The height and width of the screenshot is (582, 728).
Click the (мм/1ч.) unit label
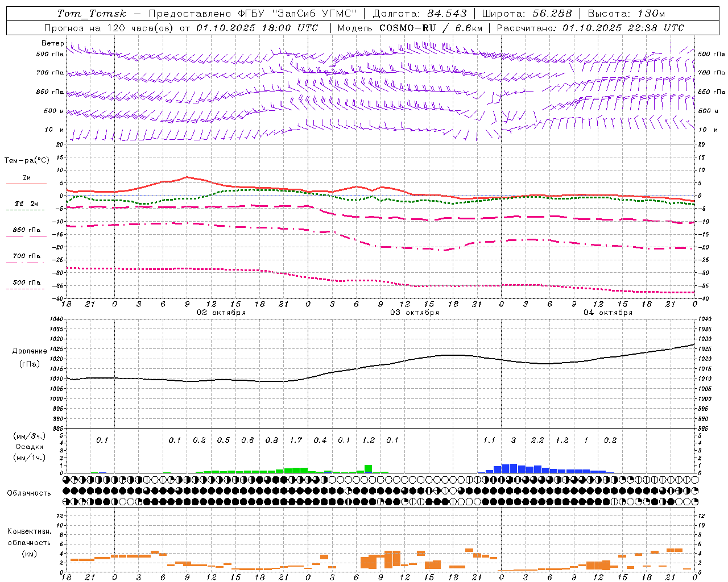tap(30, 458)
